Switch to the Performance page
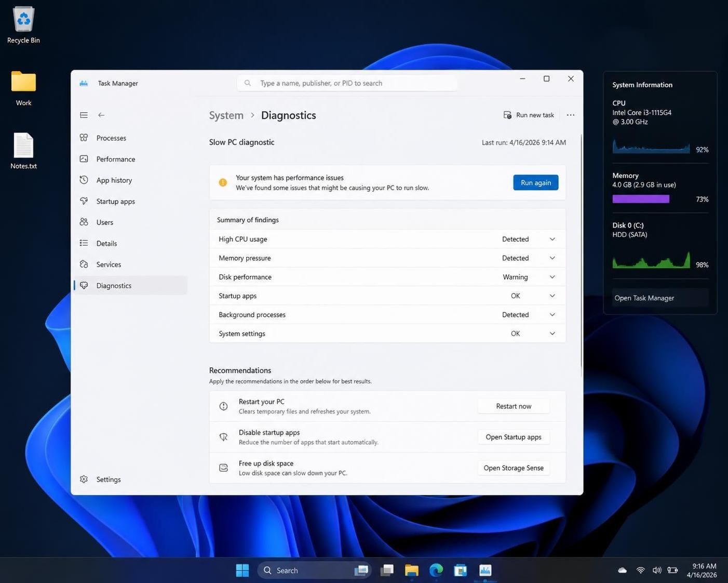 coord(130,159)
